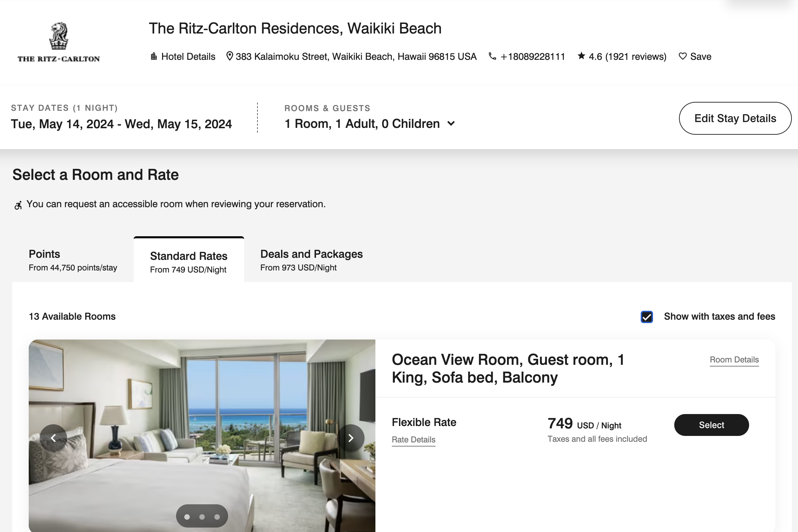Open the Deals and Packages tab
The image size is (798, 532).
pyautogui.click(x=311, y=260)
